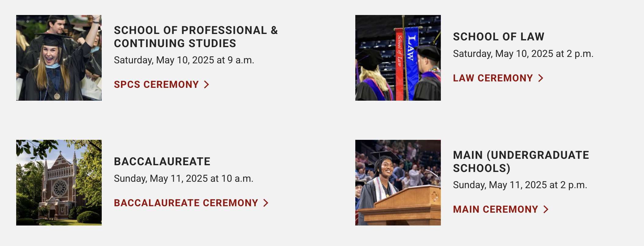Screen dimensions: 644x246
Task: Click the chevron beside Baccalaureate Ceremony
Action: point(266,203)
